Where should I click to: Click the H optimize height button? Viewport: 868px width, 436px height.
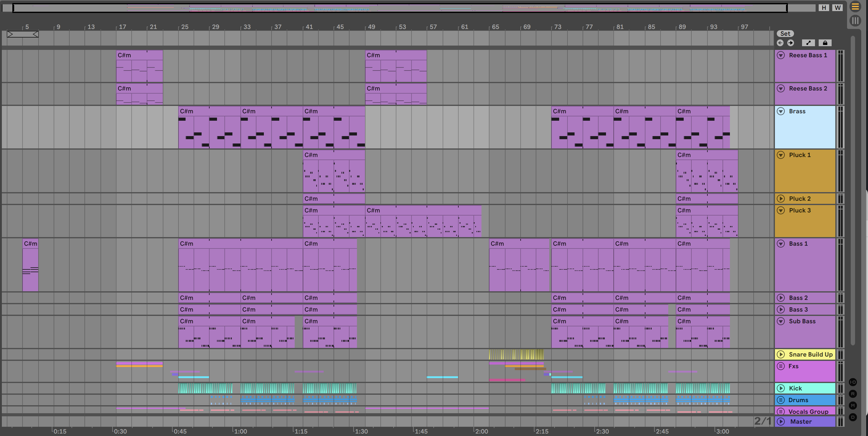[x=824, y=8]
